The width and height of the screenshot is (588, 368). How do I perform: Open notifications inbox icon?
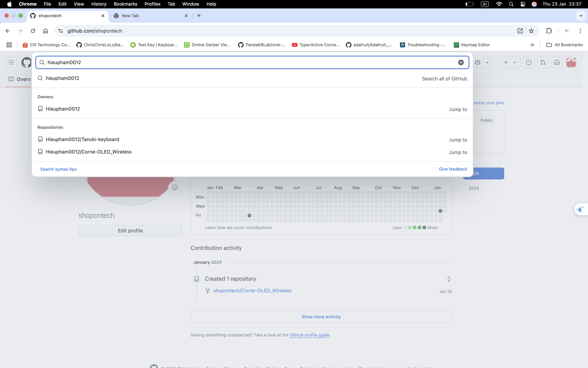pyautogui.click(x=557, y=62)
